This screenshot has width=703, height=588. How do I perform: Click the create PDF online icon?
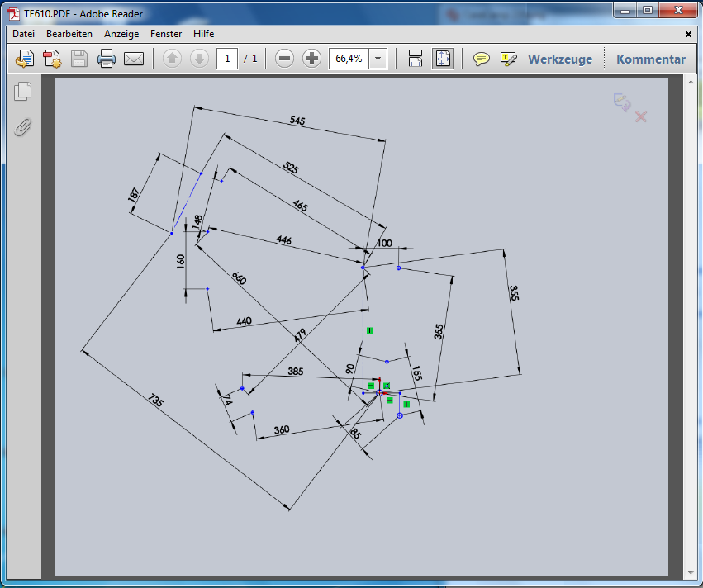25,59
